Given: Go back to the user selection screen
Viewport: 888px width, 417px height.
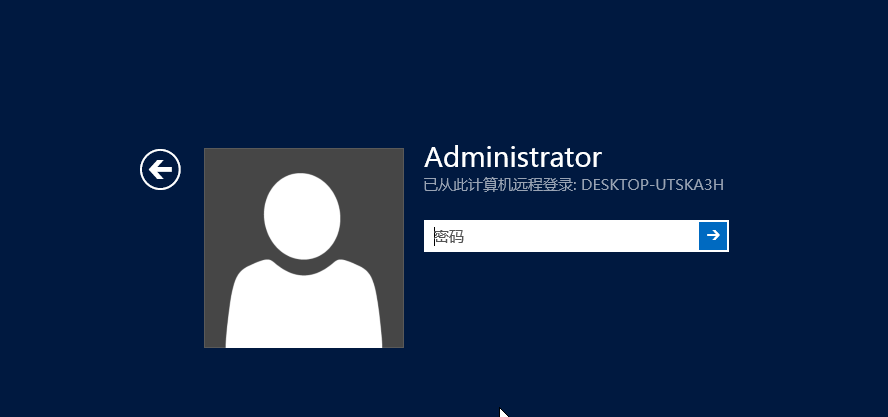Looking at the screenshot, I should (x=160, y=169).
